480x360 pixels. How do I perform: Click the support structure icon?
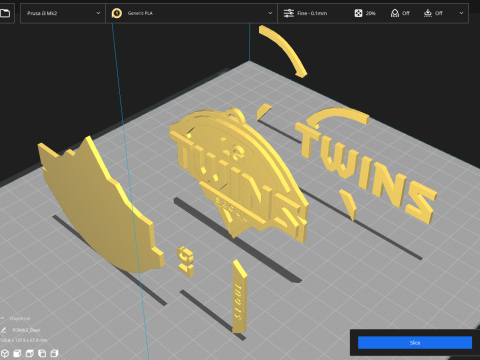click(x=395, y=13)
